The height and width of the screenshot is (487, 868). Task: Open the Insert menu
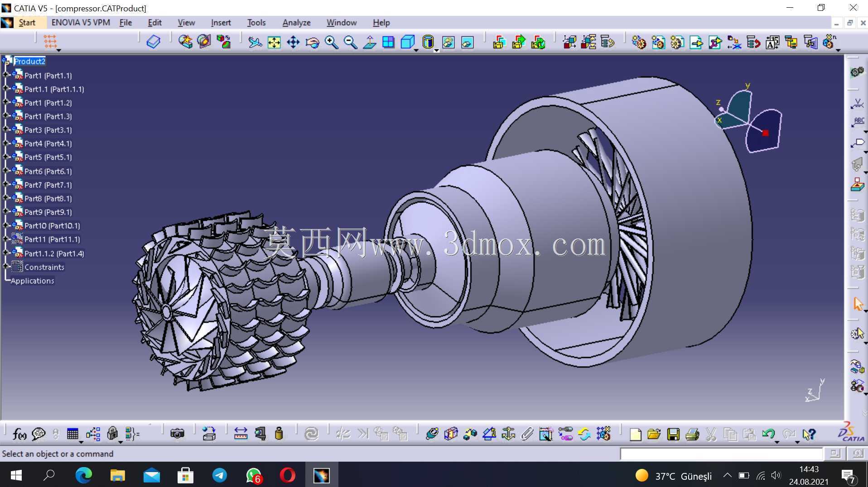click(x=221, y=23)
